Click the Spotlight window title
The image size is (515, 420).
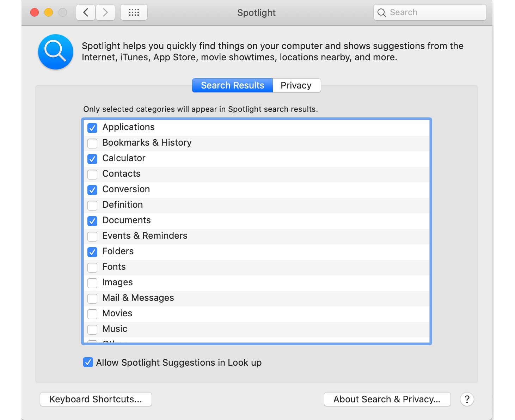(256, 13)
